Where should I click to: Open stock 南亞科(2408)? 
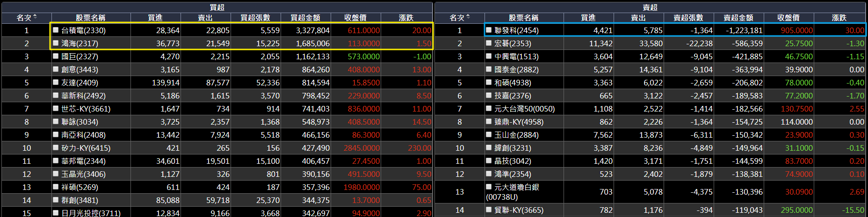(83, 135)
